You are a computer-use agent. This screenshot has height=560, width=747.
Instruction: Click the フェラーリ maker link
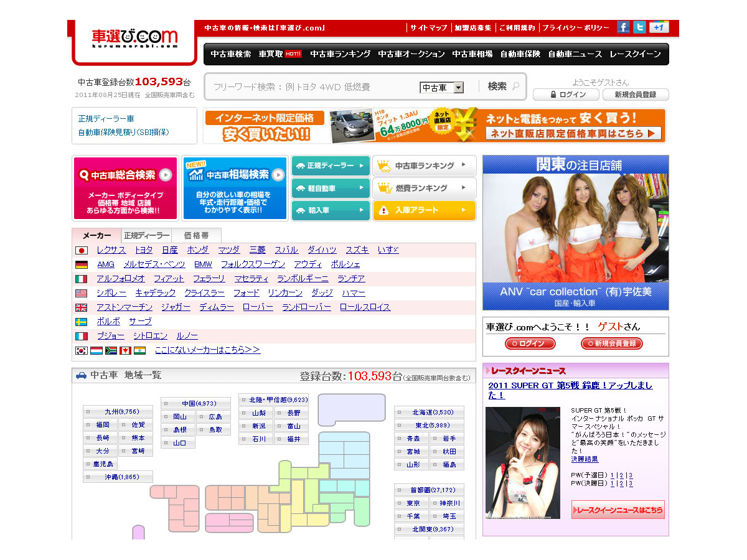tap(209, 279)
